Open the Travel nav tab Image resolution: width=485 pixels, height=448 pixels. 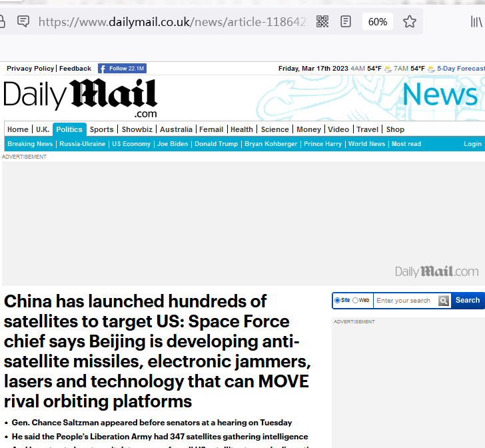[368, 129]
